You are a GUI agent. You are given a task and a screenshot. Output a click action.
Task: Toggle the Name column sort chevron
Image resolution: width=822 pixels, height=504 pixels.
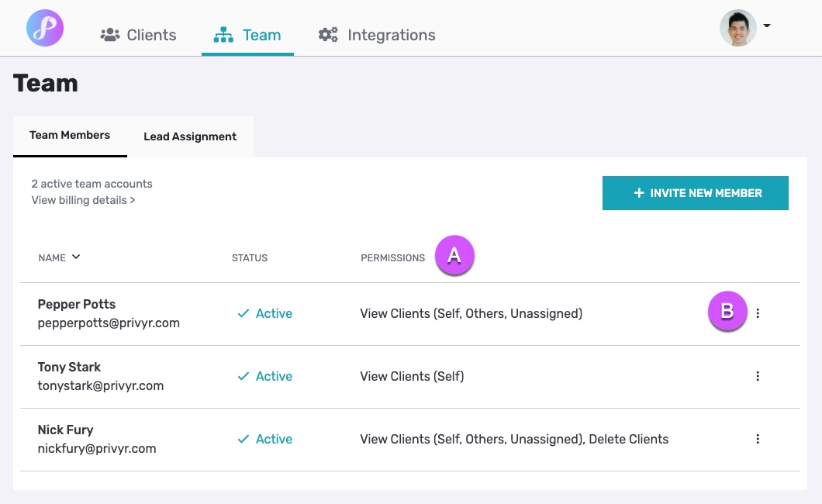(74, 257)
